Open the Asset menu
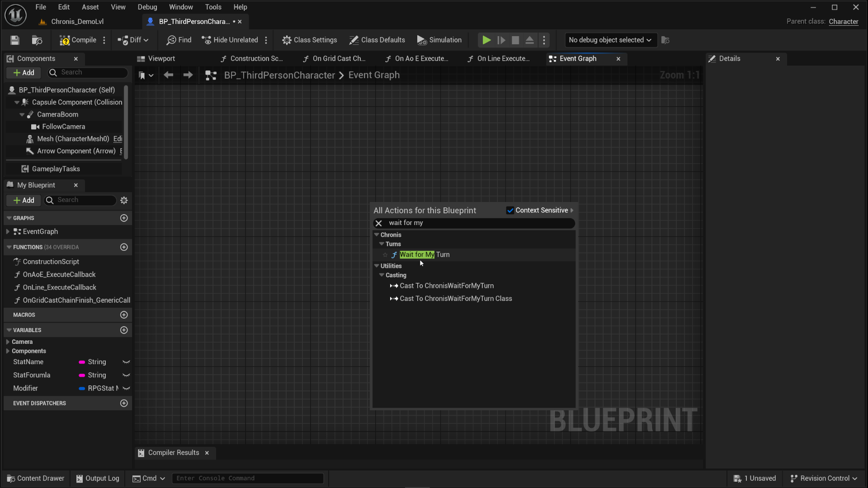The height and width of the screenshot is (488, 868). coord(90,7)
